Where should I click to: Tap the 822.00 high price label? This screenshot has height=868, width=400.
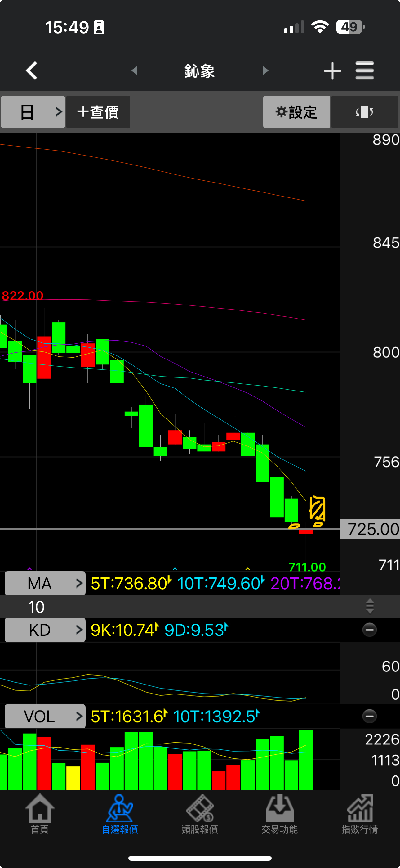23,296
